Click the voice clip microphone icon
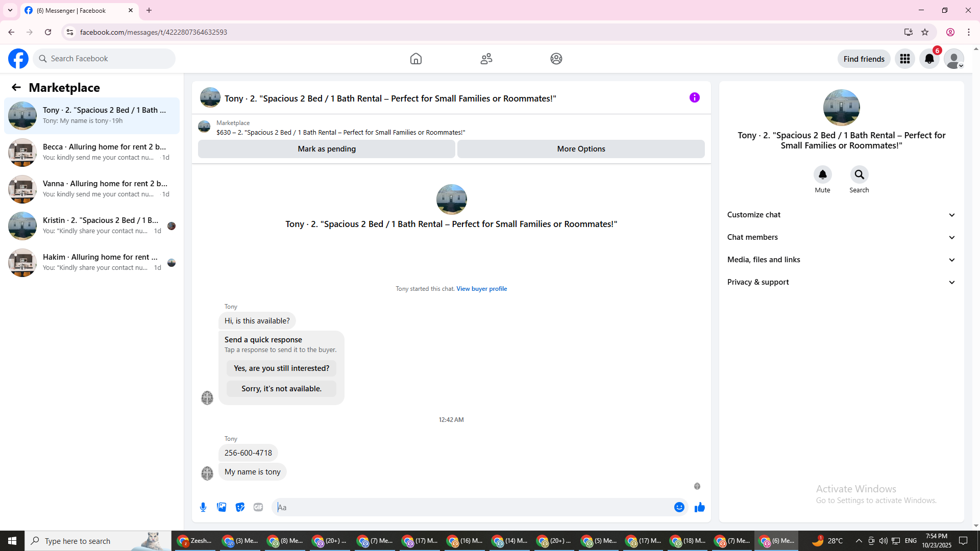This screenshot has width=980, height=551. coord(203,507)
